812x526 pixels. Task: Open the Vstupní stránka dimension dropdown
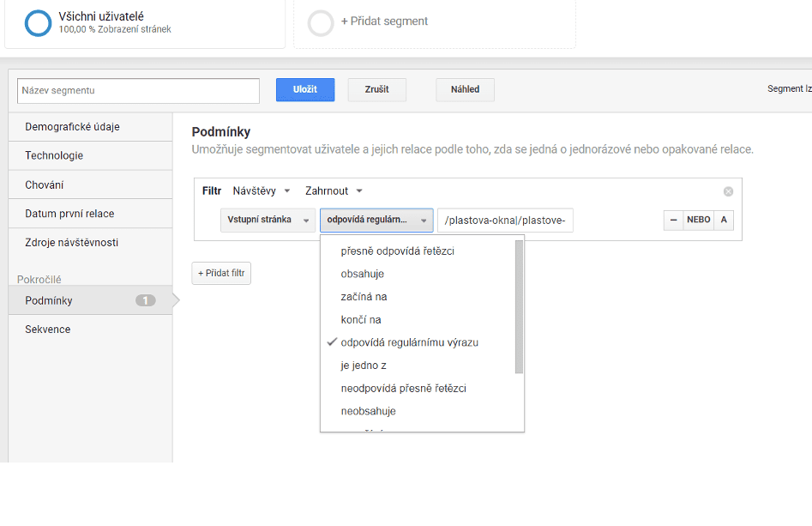point(268,221)
